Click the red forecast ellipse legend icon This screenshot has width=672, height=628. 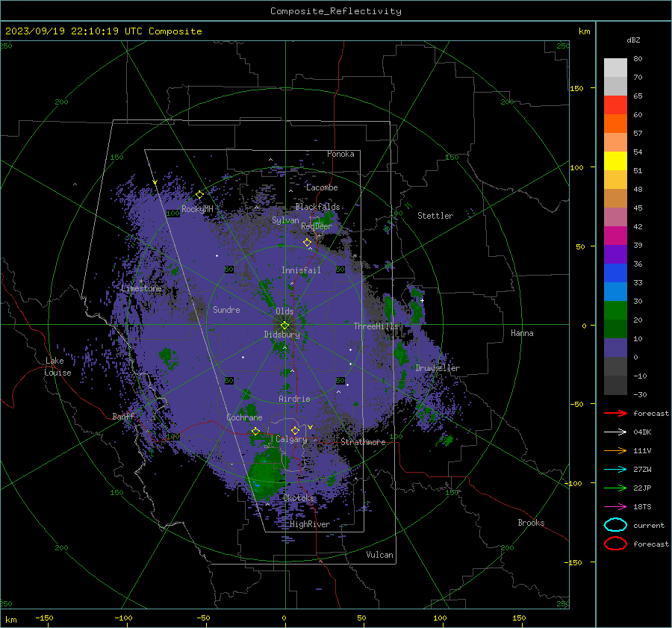click(615, 544)
